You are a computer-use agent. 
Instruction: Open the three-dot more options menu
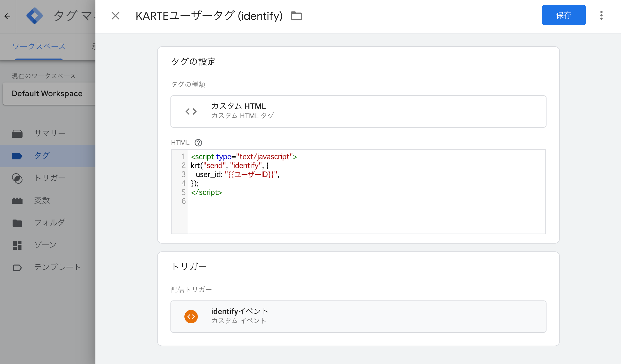(601, 15)
